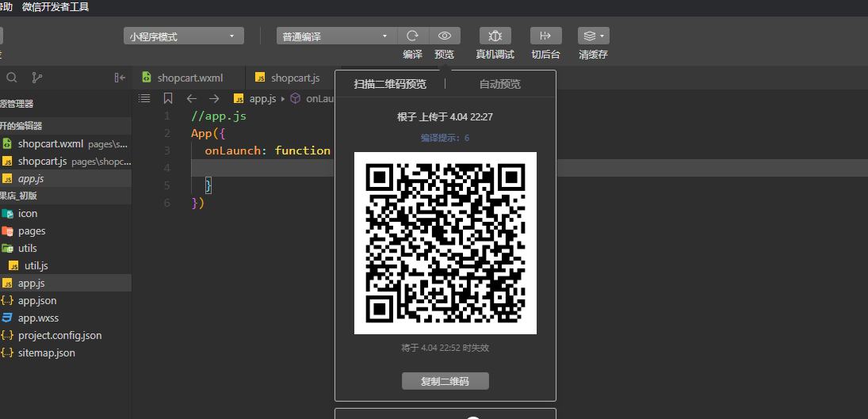868x419 pixels.
Task: Click the 预览 label under toolbar
Action: point(444,54)
